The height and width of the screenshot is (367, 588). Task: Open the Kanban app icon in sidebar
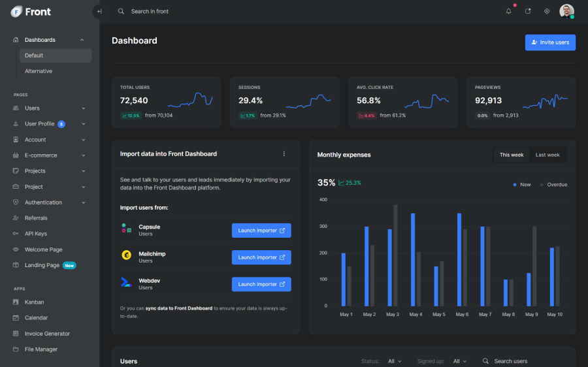[16, 302]
